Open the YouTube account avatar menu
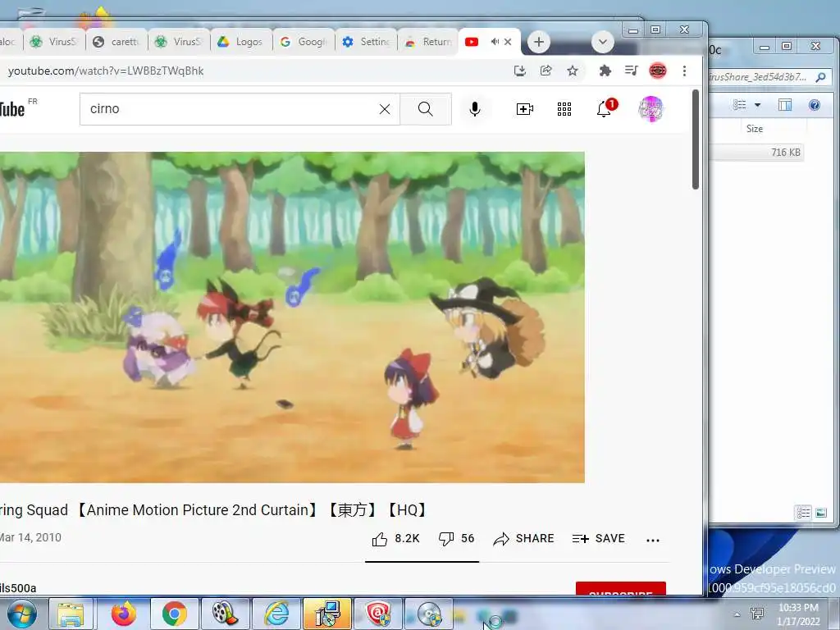 point(651,109)
